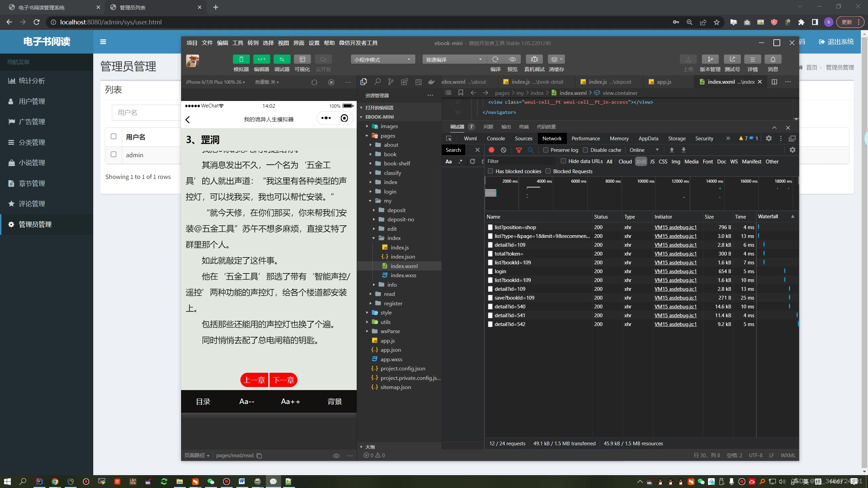The image size is (868, 488).
Task: Select the admin row checkbox
Action: 114,155
